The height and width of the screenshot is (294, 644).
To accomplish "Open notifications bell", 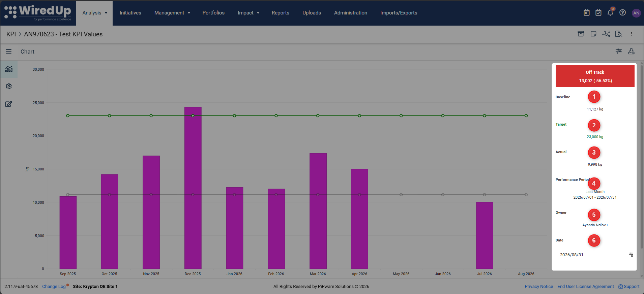I will (610, 13).
